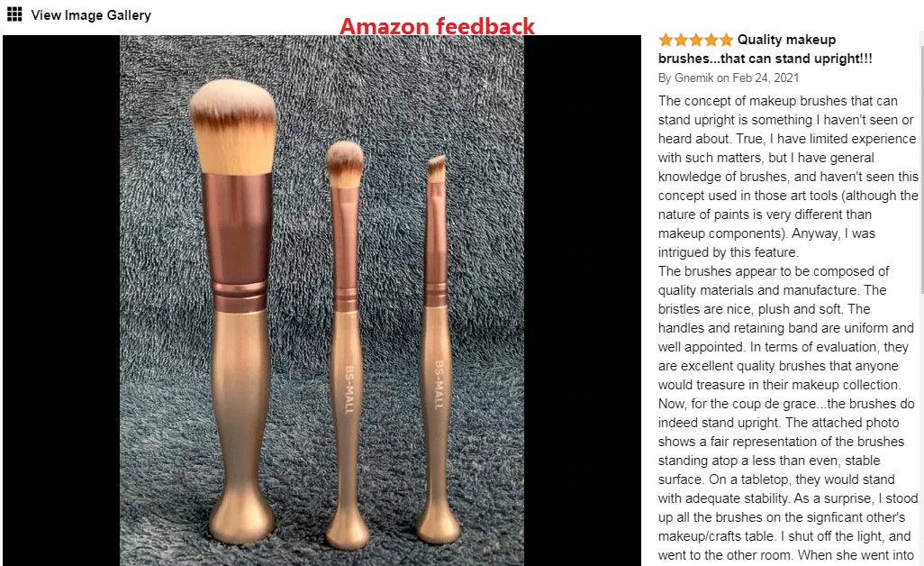Open reviewer Gnemik's profile name
924x566 pixels.
click(693, 78)
